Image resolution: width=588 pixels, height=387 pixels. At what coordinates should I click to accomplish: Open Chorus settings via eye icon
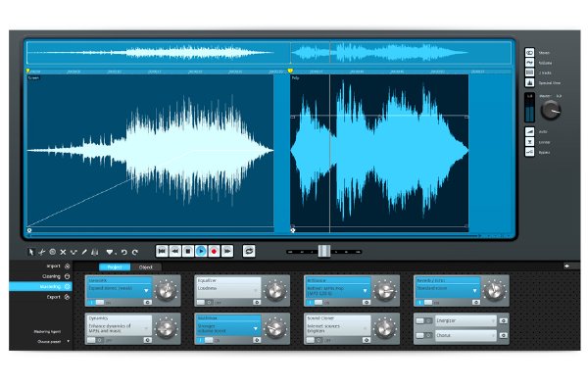click(504, 335)
